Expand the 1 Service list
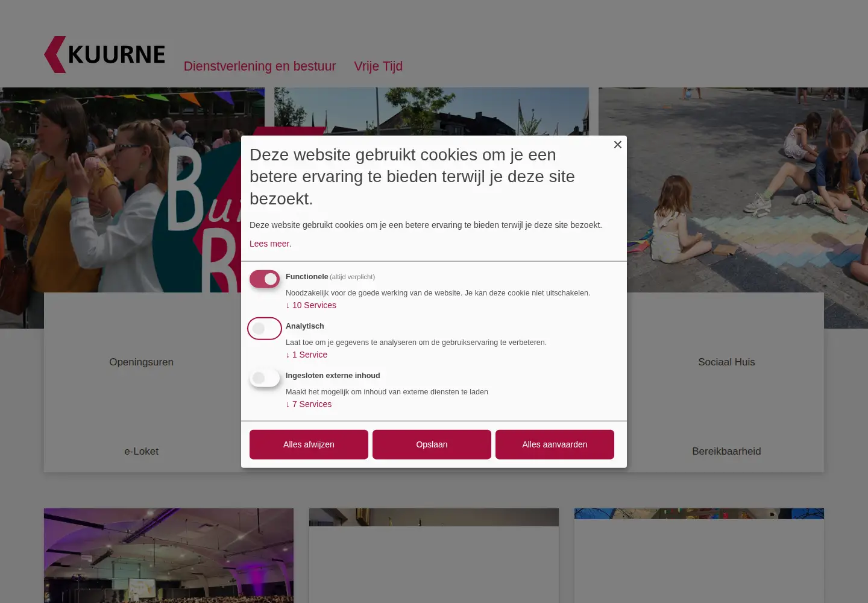Viewport: 868px width, 603px height. point(306,355)
